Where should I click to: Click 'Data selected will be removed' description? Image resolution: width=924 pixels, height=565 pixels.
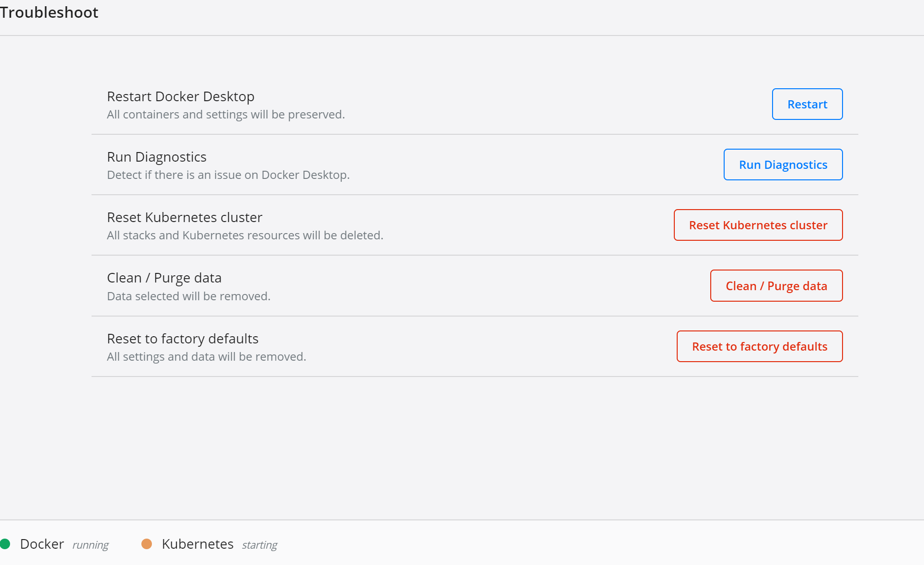[188, 296]
